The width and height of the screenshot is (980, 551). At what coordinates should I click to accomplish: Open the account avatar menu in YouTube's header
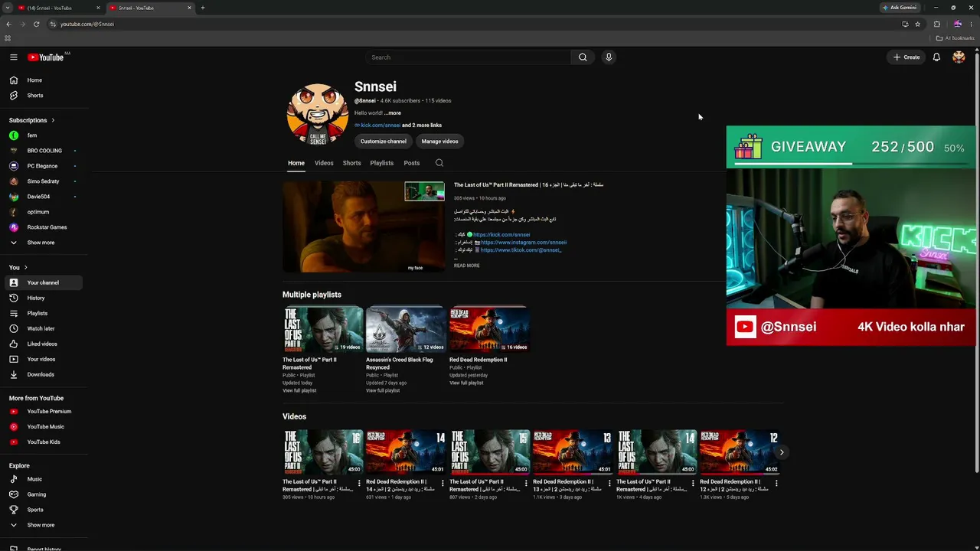click(959, 57)
